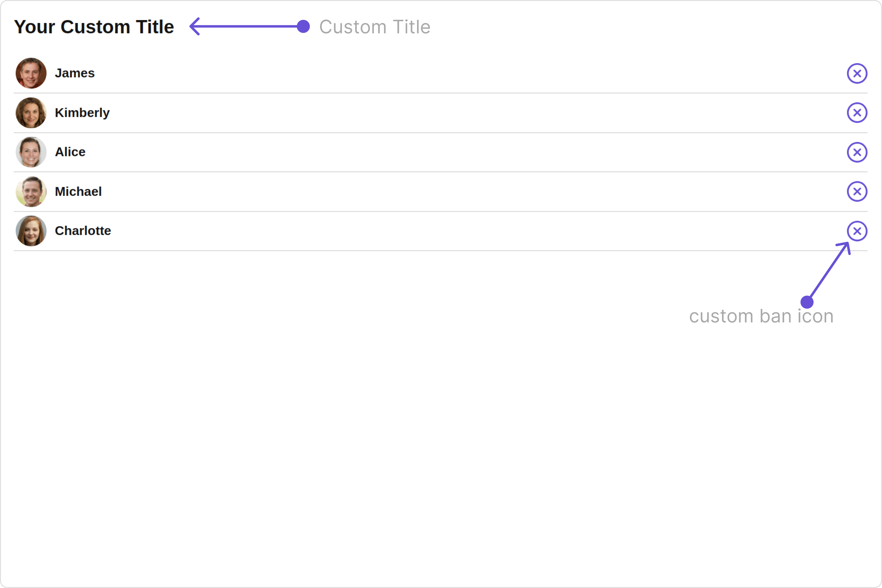Click the "Your Custom Title" heading

point(94,27)
